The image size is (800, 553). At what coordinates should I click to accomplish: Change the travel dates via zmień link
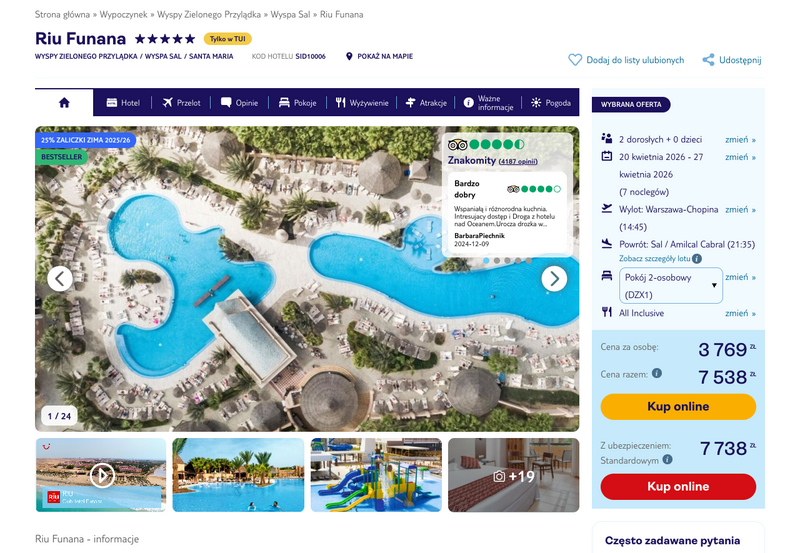coord(740,157)
